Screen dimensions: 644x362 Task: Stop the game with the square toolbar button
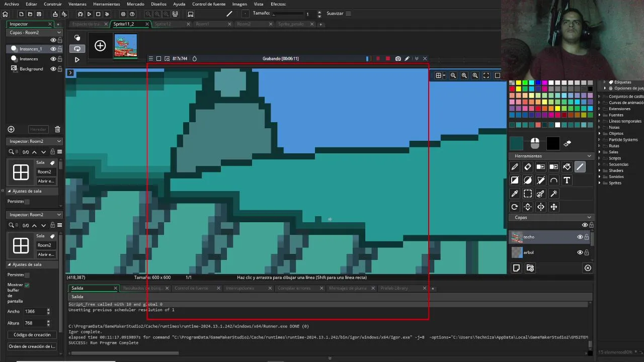point(98,14)
